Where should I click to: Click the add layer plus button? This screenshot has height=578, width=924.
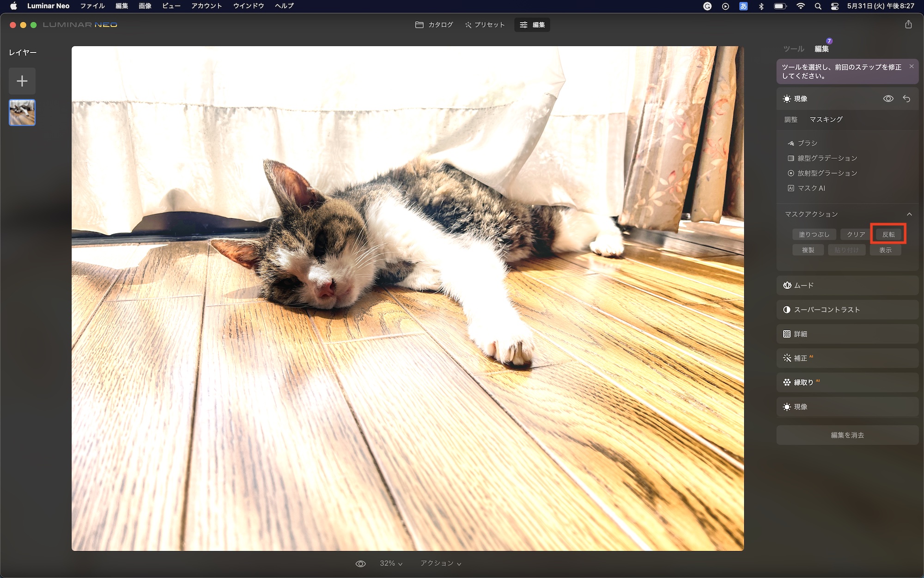click(22, 81)
